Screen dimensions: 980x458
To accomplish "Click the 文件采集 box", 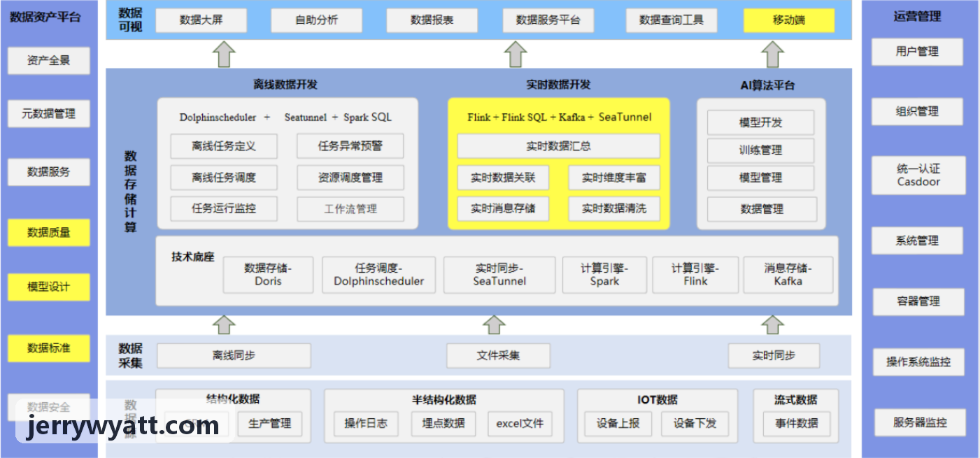I will click(498, 356).
